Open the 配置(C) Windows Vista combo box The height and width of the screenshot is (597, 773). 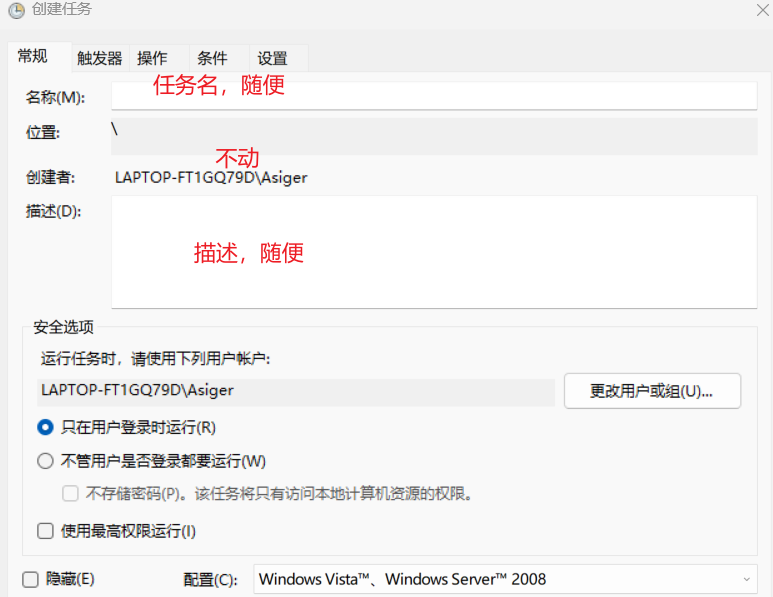495,579
